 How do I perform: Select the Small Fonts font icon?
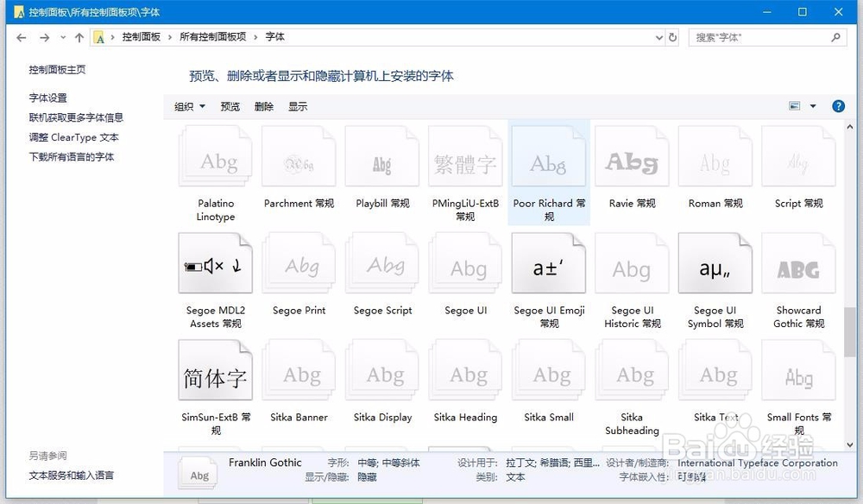[798, 370]
